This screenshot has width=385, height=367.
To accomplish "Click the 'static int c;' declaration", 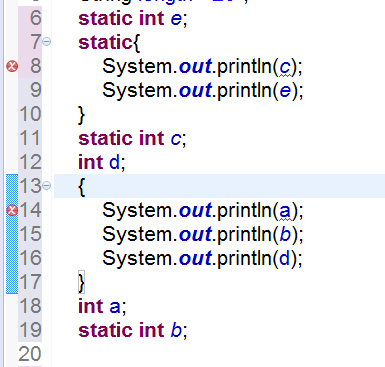I will point(132,138).
